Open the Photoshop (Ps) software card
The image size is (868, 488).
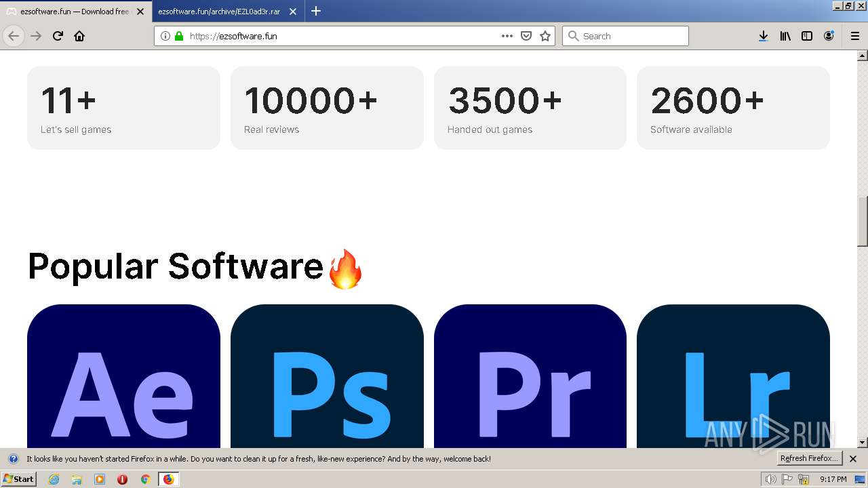pos(327,376)
